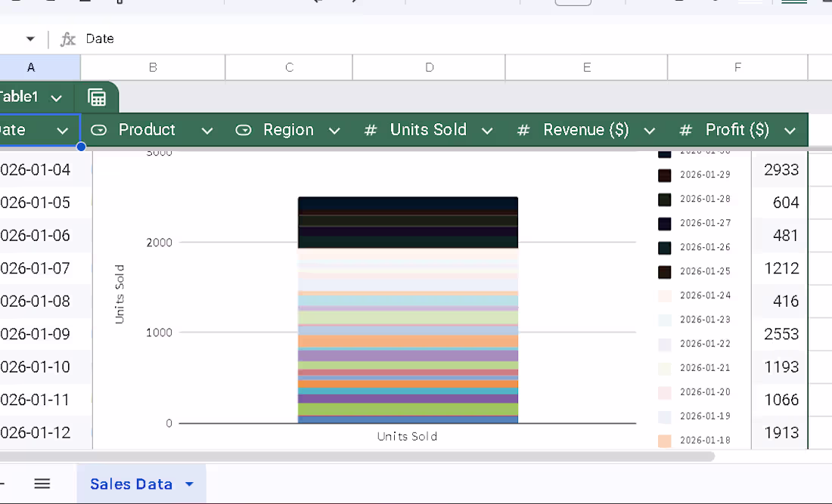Screen dimensions: 832x504
Task: Switch to the Sales Data sheet tab
Action: [131, 484]
